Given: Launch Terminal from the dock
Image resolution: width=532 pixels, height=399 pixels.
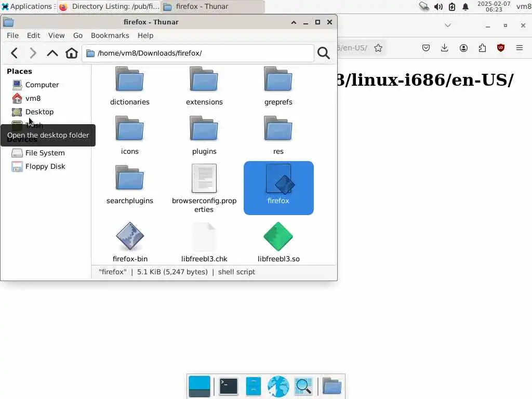Looking at the screenshot, I should 229,387.
